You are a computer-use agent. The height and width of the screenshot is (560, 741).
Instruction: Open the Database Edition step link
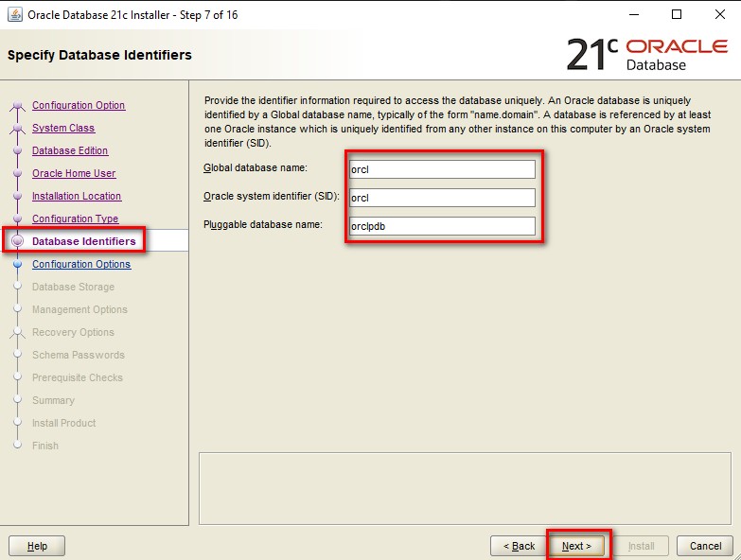70,150
